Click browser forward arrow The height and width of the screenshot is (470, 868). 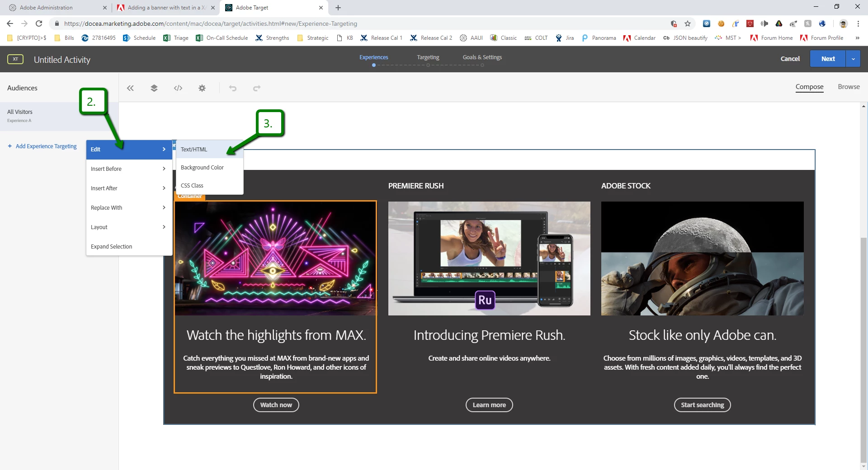24,23
